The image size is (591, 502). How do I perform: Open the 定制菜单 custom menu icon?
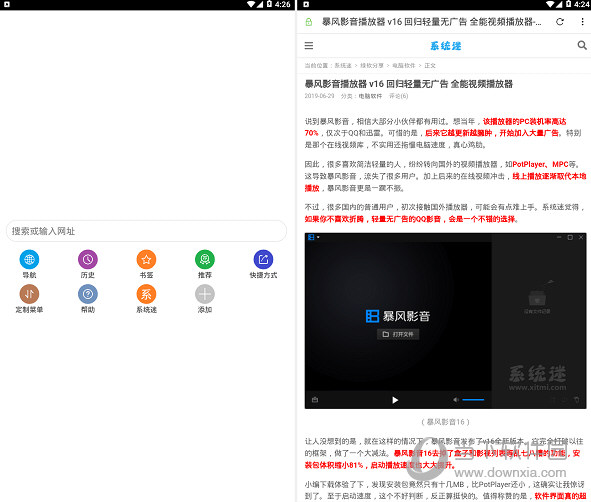[x=29, y=294]
